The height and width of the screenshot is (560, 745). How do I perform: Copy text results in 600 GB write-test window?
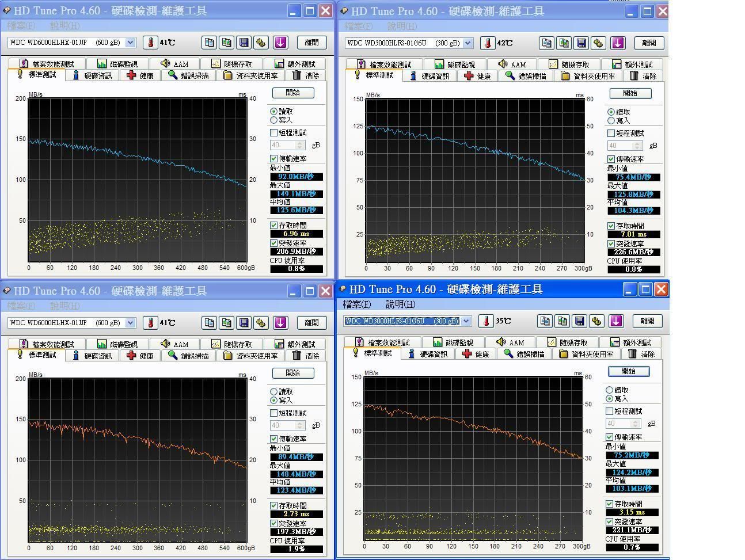pyautogui.click(x=210, y=322)
